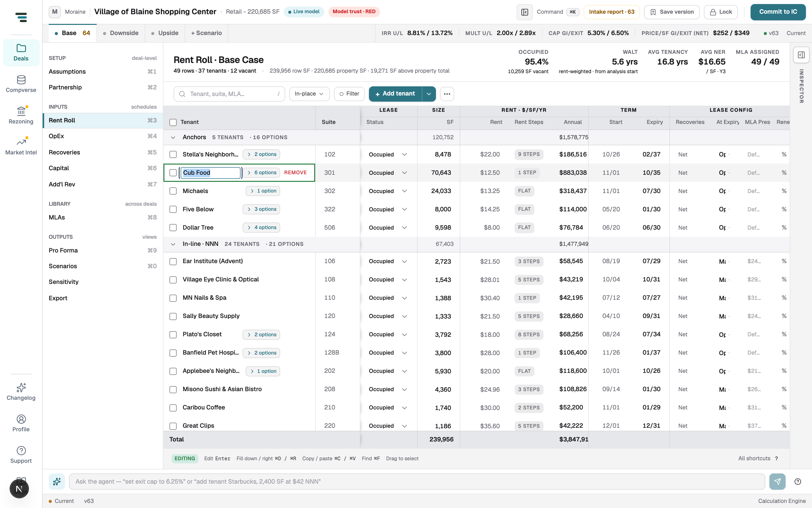This screenshot has width=812, height=508.
Task: Check the Cub Food row checkbox
Action: click(173, 173)
